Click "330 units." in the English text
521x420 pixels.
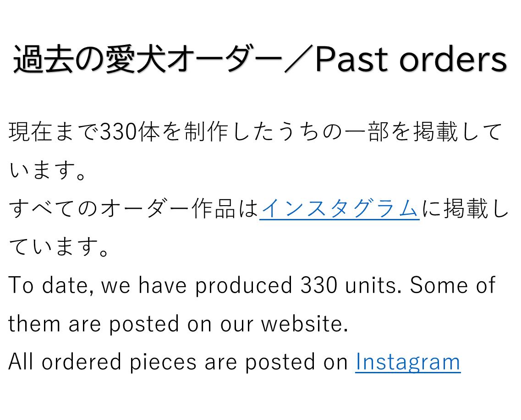pos(349,285)
